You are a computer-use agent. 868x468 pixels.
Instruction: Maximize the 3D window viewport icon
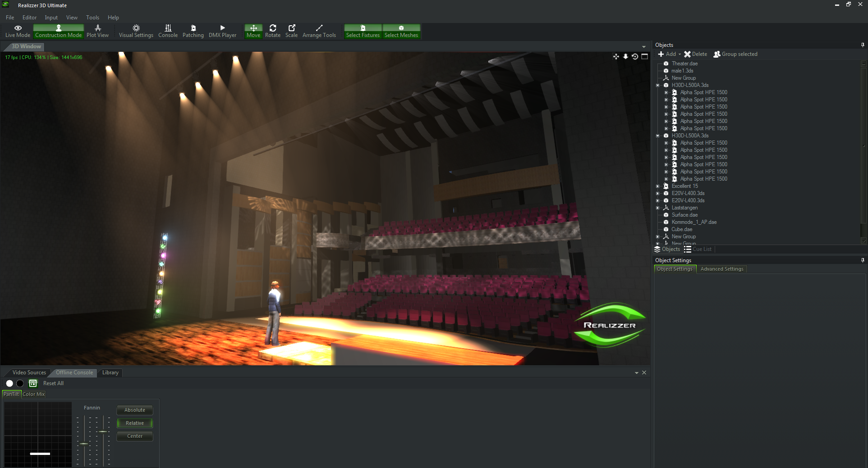(x=645, y=56)
